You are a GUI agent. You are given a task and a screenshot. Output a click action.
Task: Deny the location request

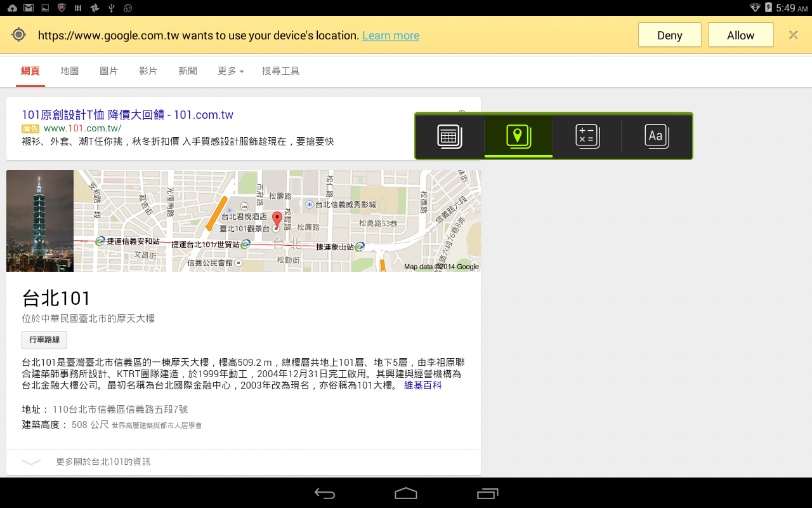point(670,35)
